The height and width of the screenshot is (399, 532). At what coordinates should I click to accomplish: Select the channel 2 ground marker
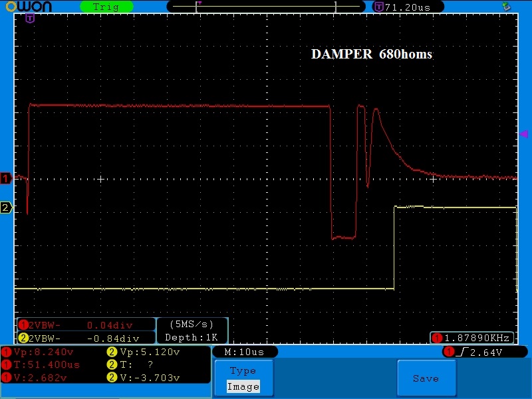(x=6, y=207)
